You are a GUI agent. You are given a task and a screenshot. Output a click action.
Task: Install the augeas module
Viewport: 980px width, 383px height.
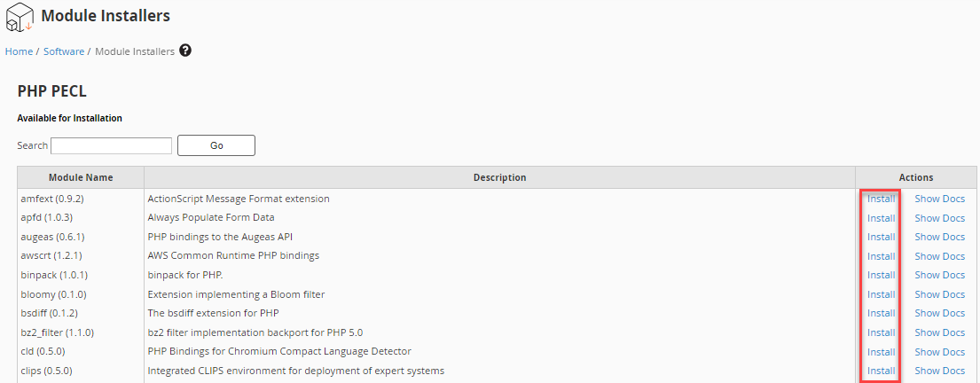tap(881, 237)
